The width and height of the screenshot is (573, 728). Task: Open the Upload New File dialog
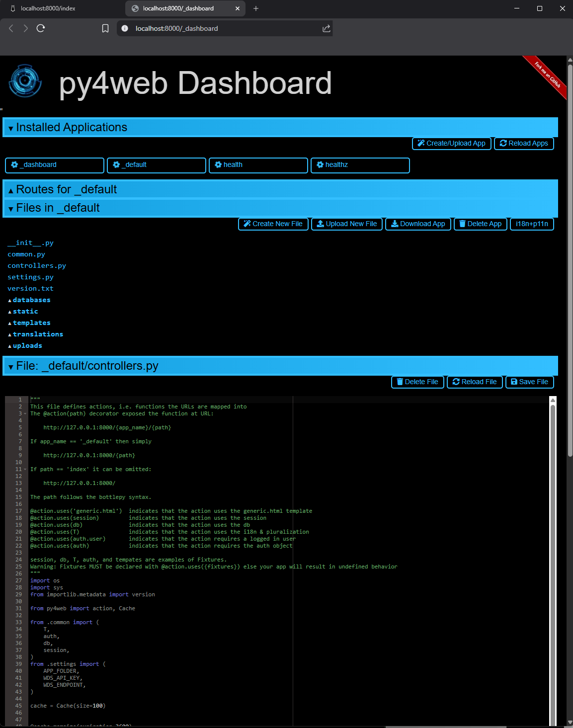(347, 224)
